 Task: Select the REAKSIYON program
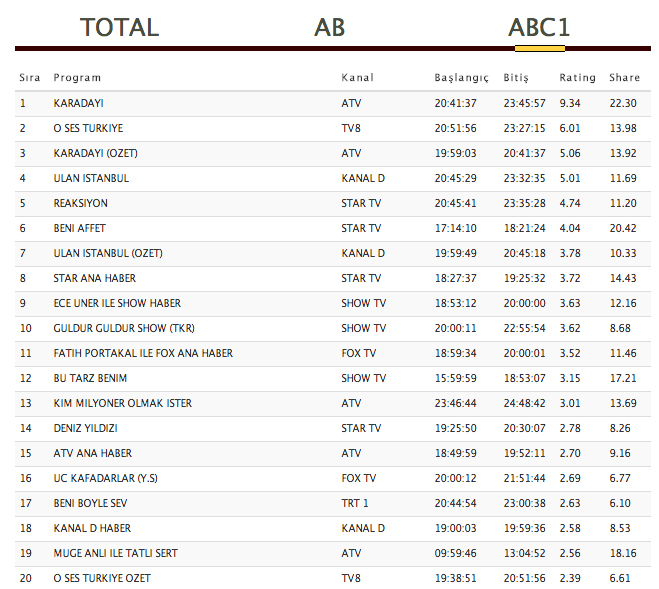[x=80, y=203]
